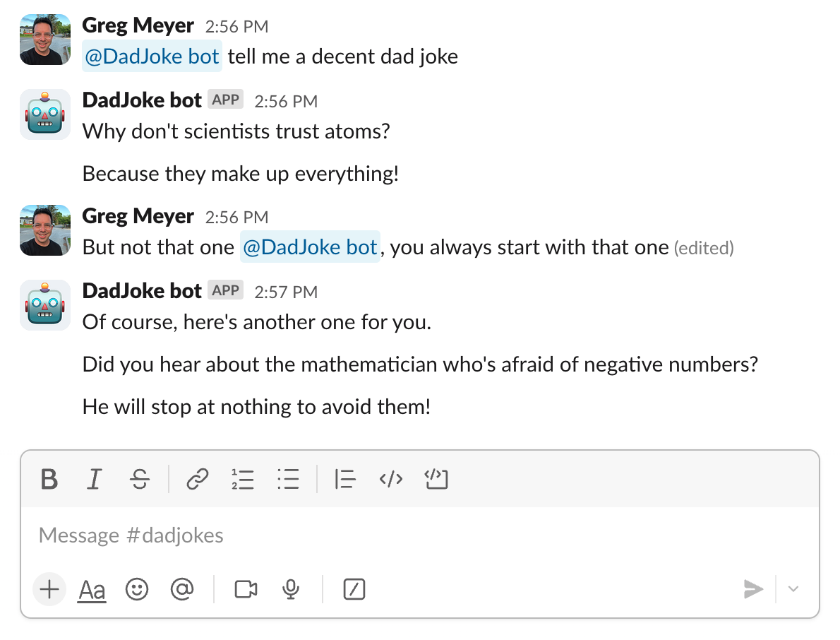This screenshot has width=840, height=640.
Task: Apply blockquote formatting
Action: [345, 480]
